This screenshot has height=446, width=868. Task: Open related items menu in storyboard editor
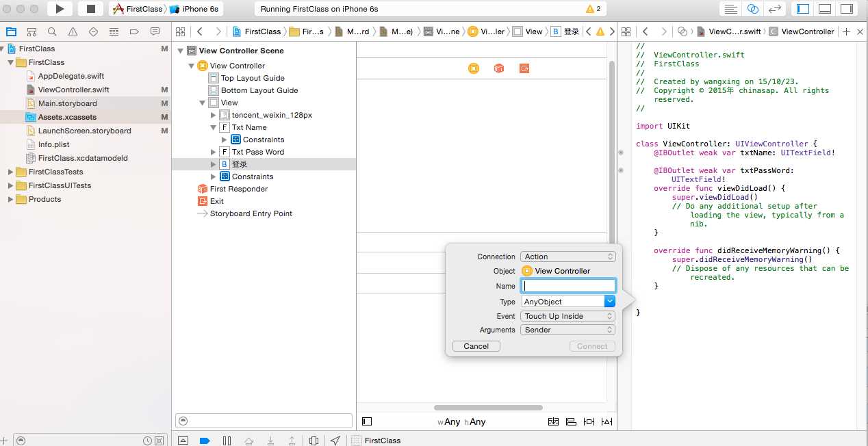click(x=181, y=31)
